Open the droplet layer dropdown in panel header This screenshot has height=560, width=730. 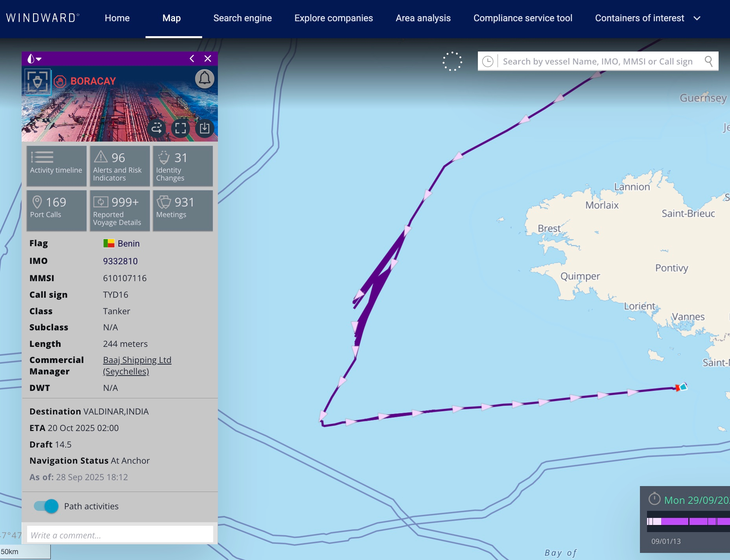(x=34, y=59)
